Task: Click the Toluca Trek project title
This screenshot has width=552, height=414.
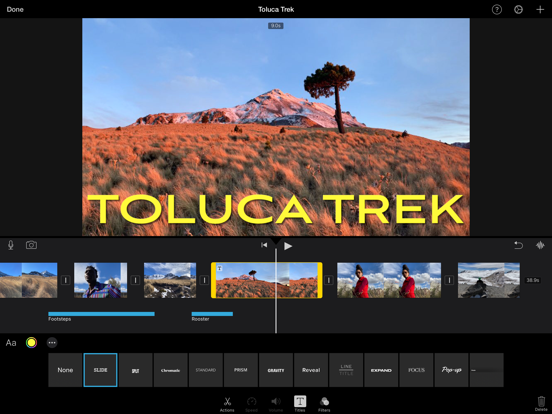Action: tap(276, 10)
